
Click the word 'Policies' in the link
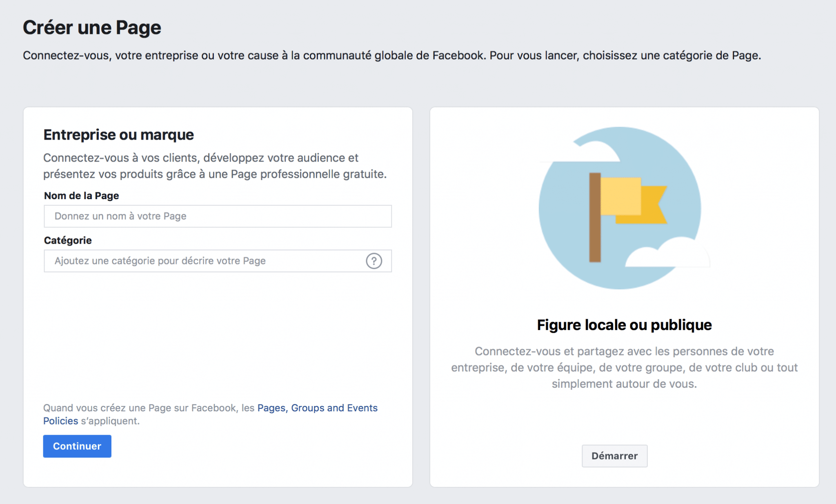pyautogui.click(x=60, y=421)
